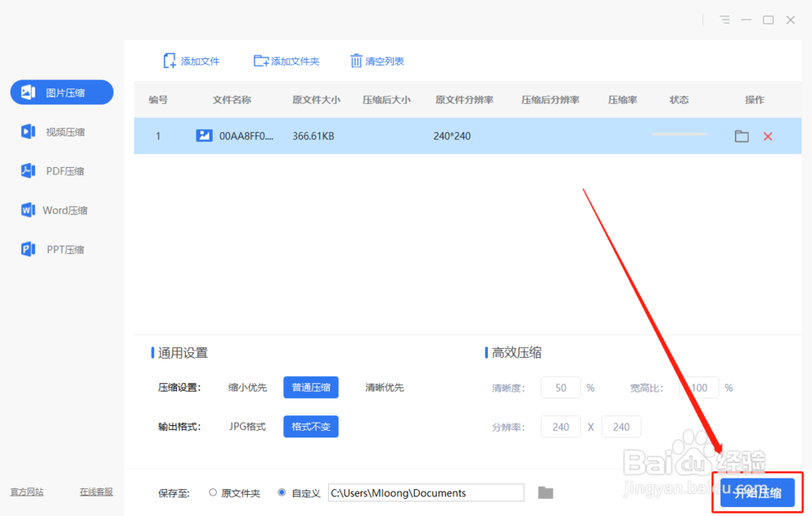Open output folder icon in file row
812x516 pixels.
(x=741, y=136)
